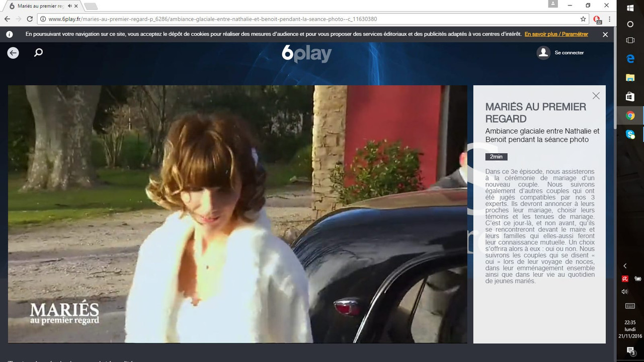
Task: Open the En savoir plus / Paramétrer link
Action: tap(556, 34)
